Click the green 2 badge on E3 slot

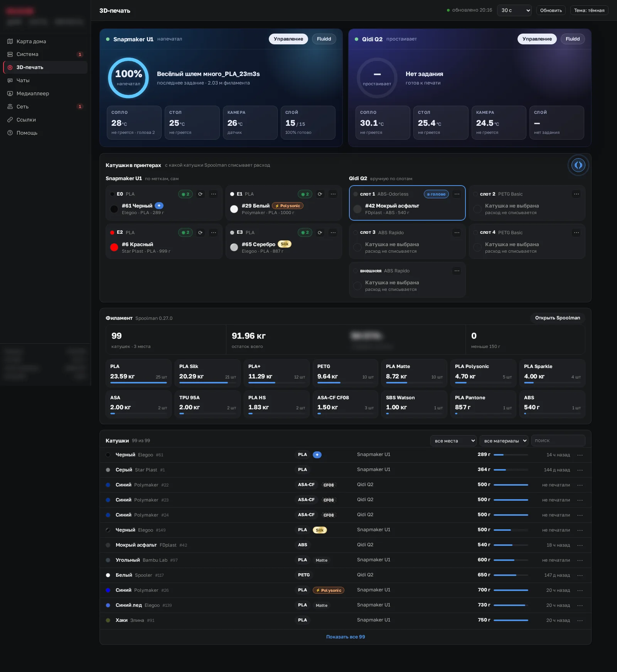click(x=305, y=233)
